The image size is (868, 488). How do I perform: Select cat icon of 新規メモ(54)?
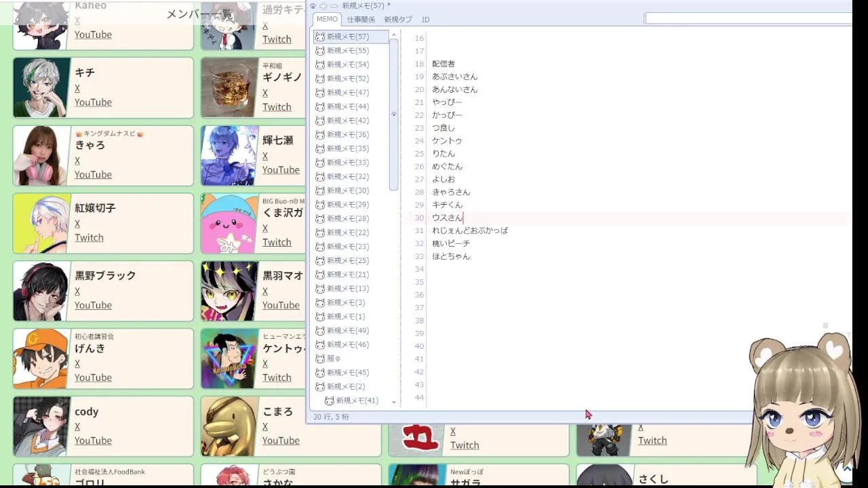[x=320, y=64]
